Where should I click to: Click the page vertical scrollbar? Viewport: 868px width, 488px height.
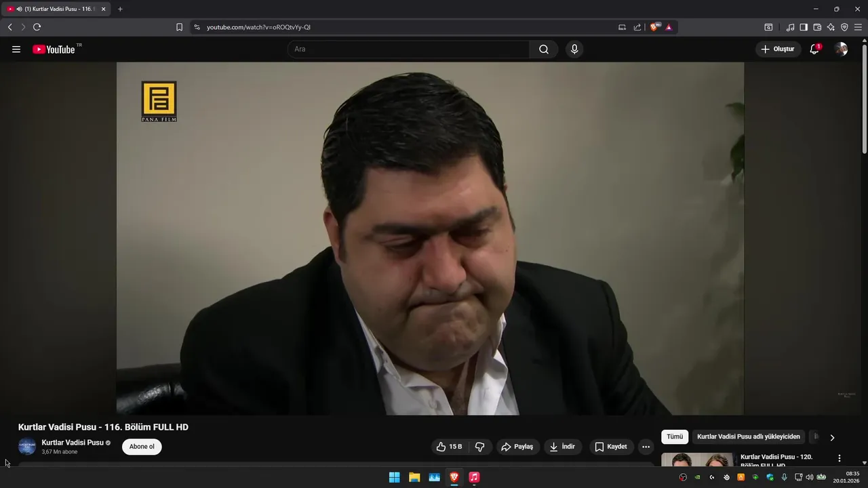(x=864, y=98)
